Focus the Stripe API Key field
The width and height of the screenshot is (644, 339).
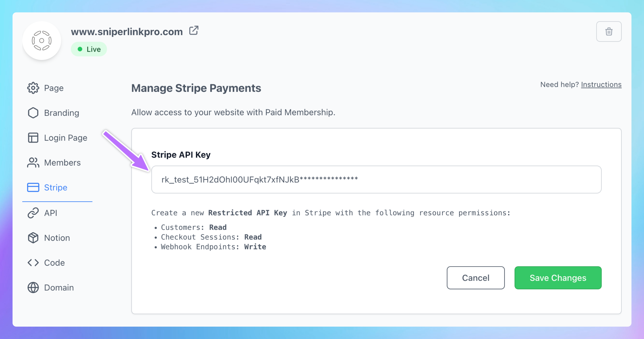[x=376, y=180]
